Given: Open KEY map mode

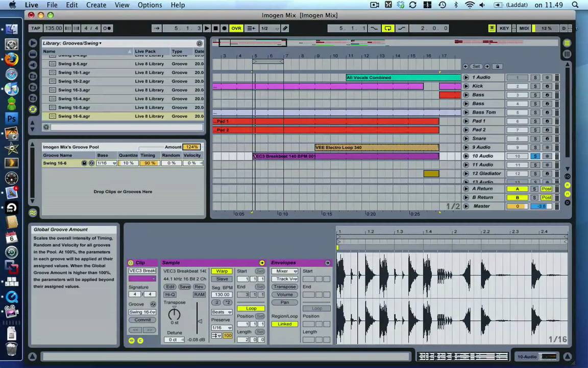Looking at the screenshot, I should 504,28.
